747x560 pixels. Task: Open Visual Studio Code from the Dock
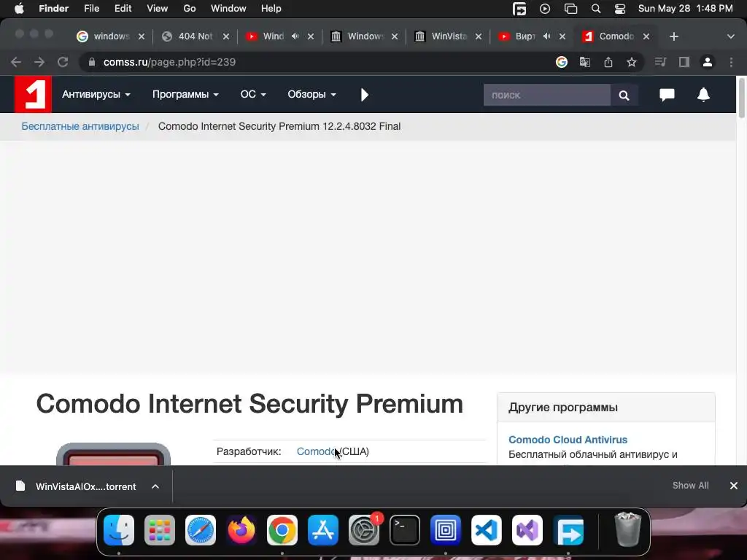(x=486, y=530)
